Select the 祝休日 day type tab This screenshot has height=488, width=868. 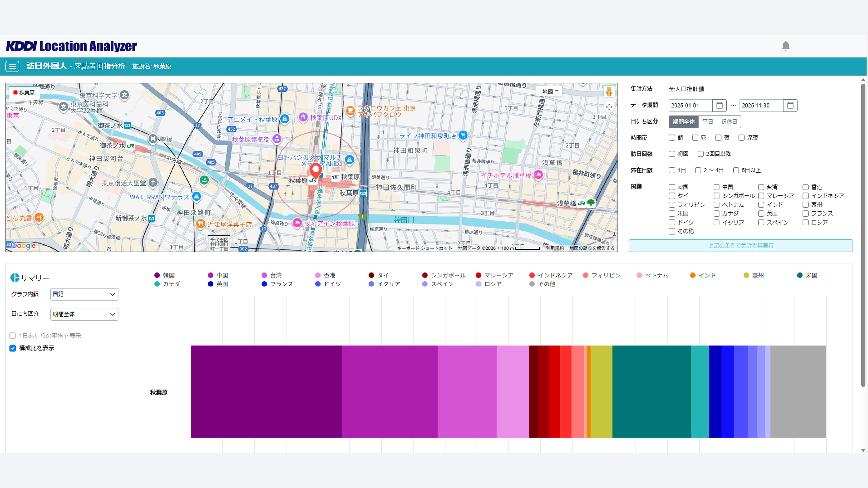[729, 122]
